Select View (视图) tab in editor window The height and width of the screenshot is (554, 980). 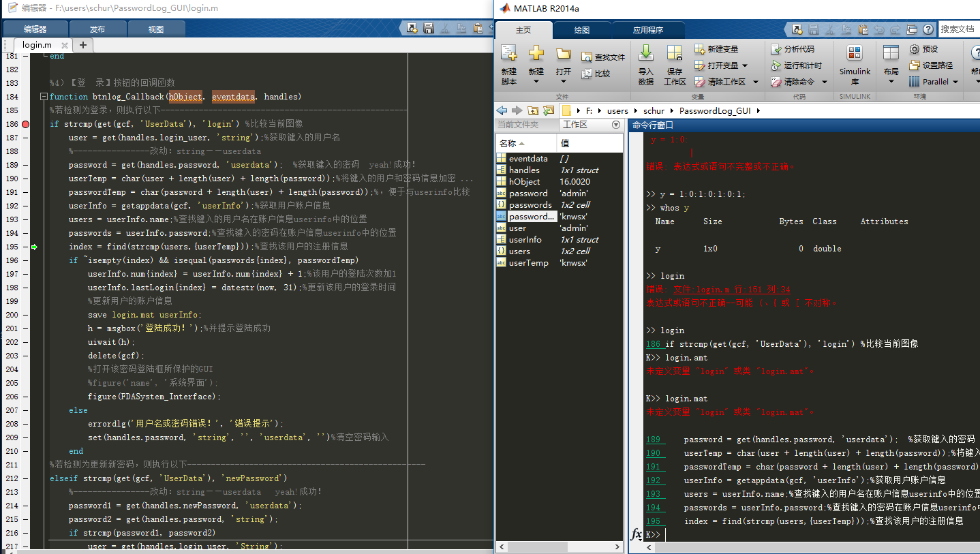click(x=156, y=29)
